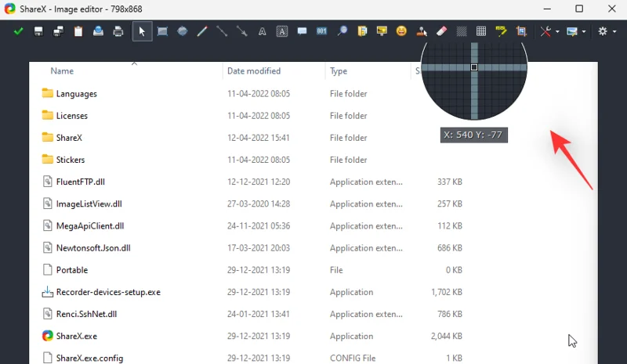Select the Step number 001 tool
The height and width of the screenshot is (364, 627).
(x=322, y=31)
